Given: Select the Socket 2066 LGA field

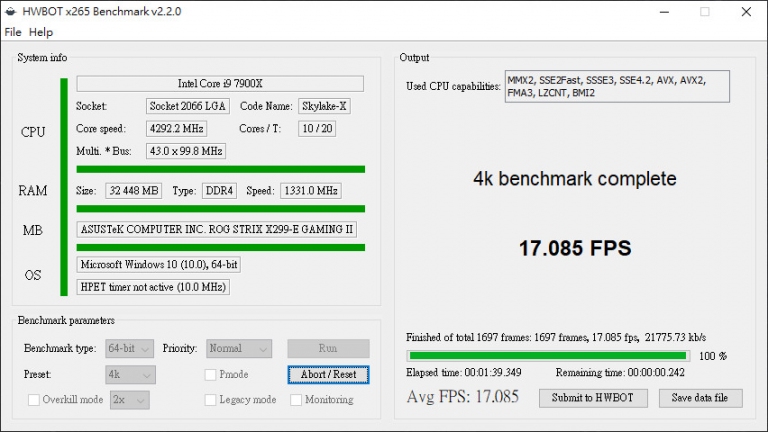Looking at the screenshot, I should 187,106.
